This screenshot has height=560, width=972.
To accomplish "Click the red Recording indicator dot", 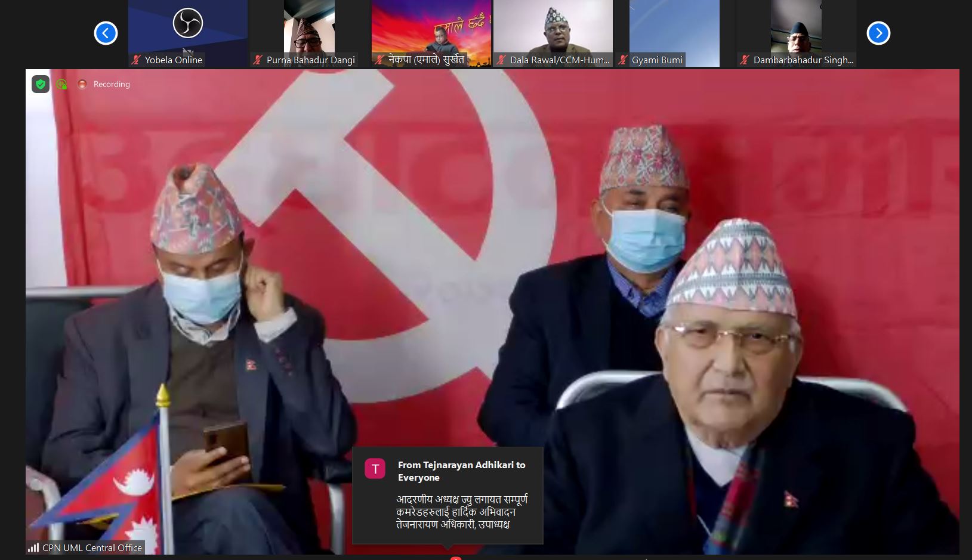I will (82, 84).
